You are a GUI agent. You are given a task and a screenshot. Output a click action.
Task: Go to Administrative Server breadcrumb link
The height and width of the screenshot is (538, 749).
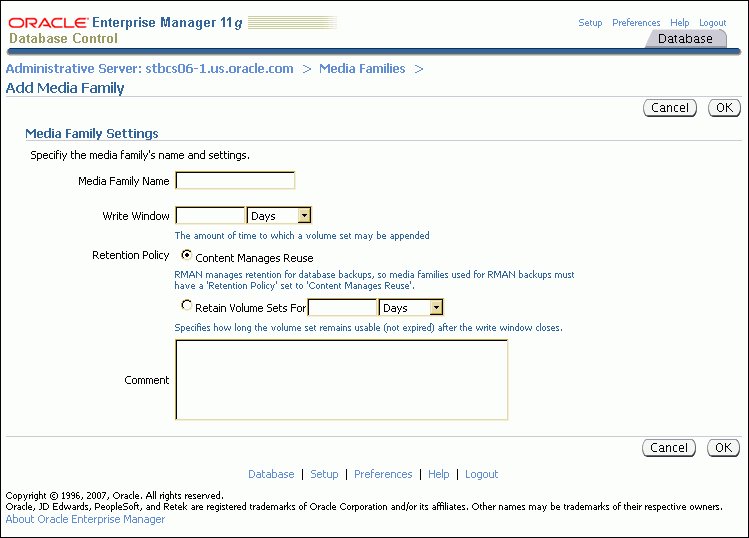(x=150, y=69)
